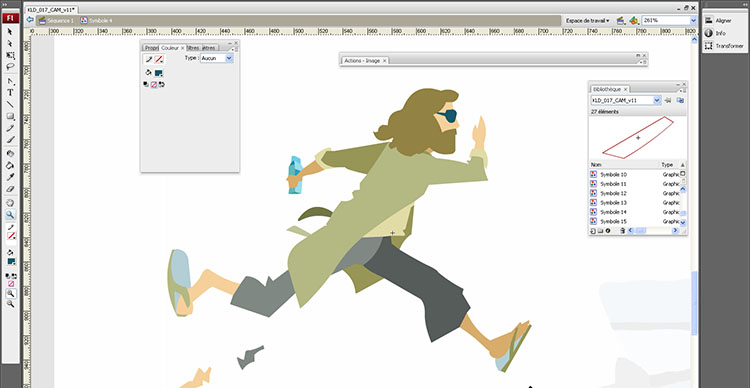Open the Edit Scene clapperboard menu
750x388 pixels.
tap(620, 21)
